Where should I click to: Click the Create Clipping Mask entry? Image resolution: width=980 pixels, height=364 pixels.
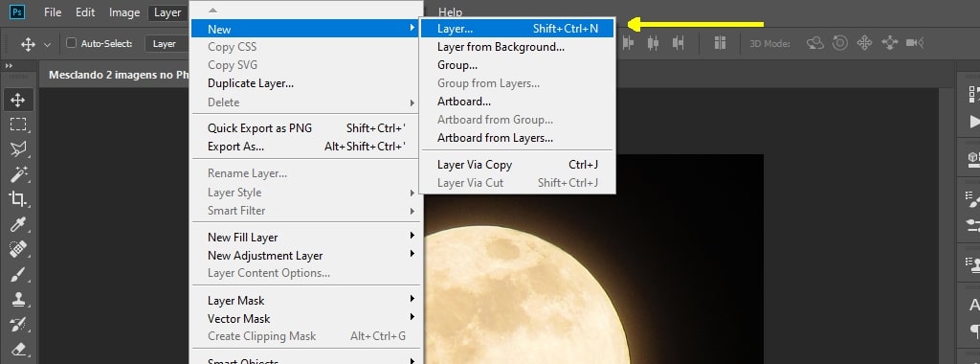(306, 336)
